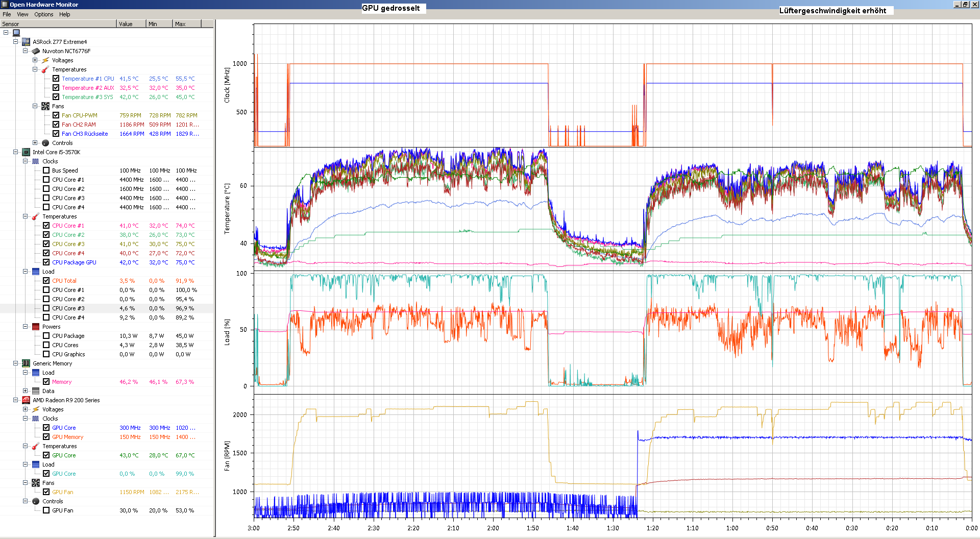Image resolution: width=980 pixels, height=539 pixels.
Task: Toggle Fan CH3 Rückseite checkbox
Action: coord(56,134)
